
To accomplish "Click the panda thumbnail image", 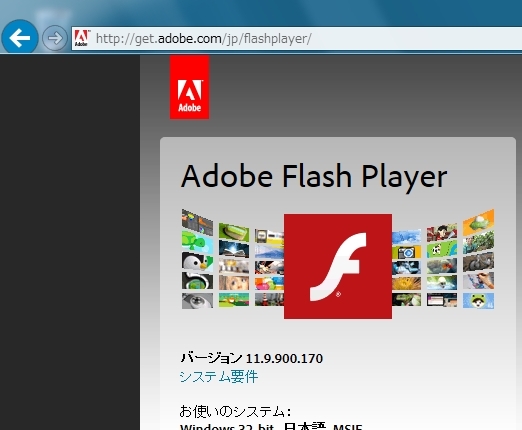I will pyautogui.click(x=442, y=249).
